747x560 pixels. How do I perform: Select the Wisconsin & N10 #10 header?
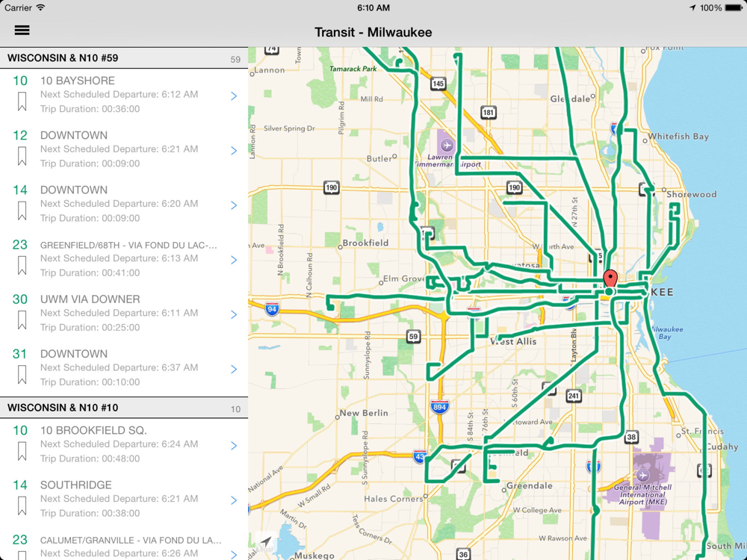pyautogui.click(x=124, y=408)
